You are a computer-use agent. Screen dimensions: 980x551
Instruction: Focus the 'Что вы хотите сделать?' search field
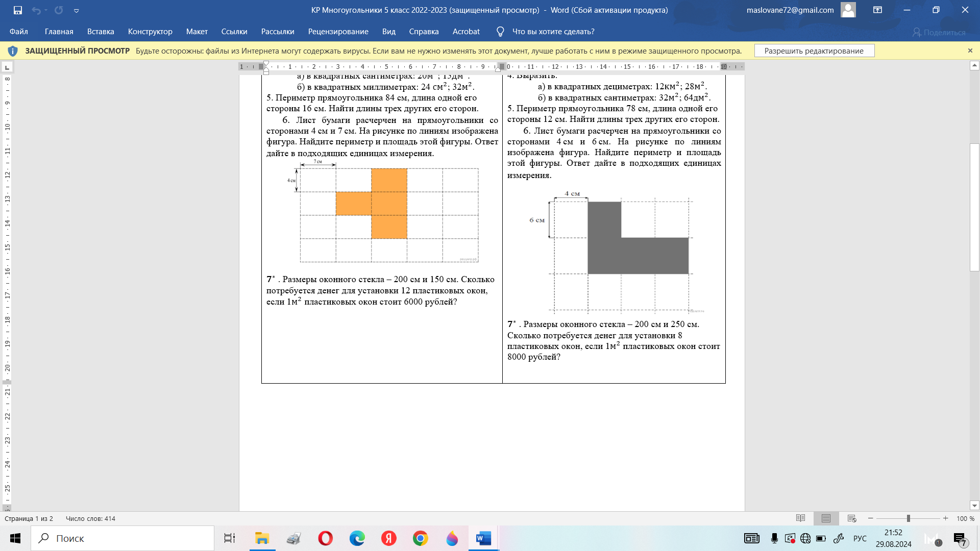tap(553, 32)
